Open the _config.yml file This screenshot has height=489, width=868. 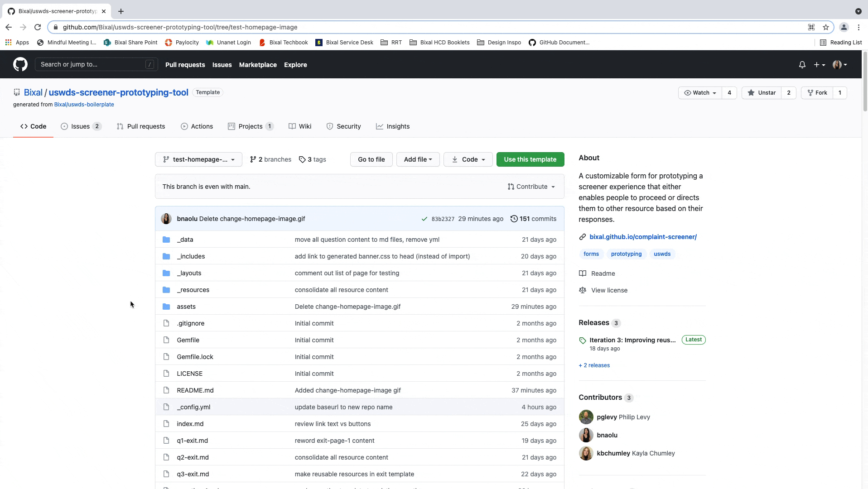pyautogui.click(x=193, y=407)
